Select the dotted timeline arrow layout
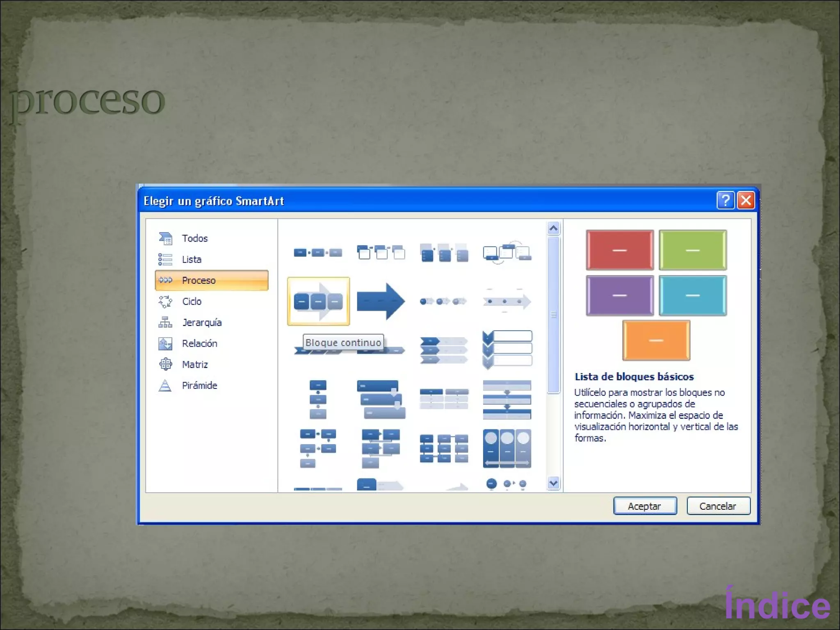840x630 pixels. [x=507, y=301]
